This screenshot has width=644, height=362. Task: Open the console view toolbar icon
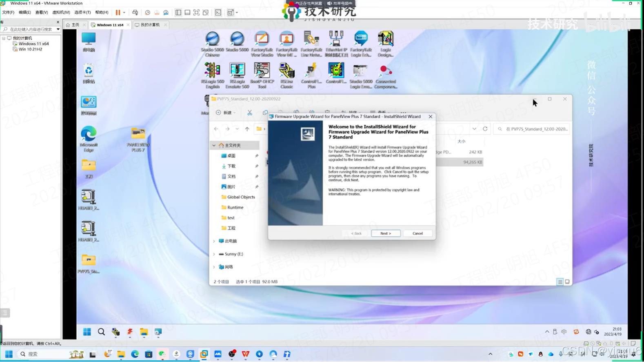tap(218, 13)
